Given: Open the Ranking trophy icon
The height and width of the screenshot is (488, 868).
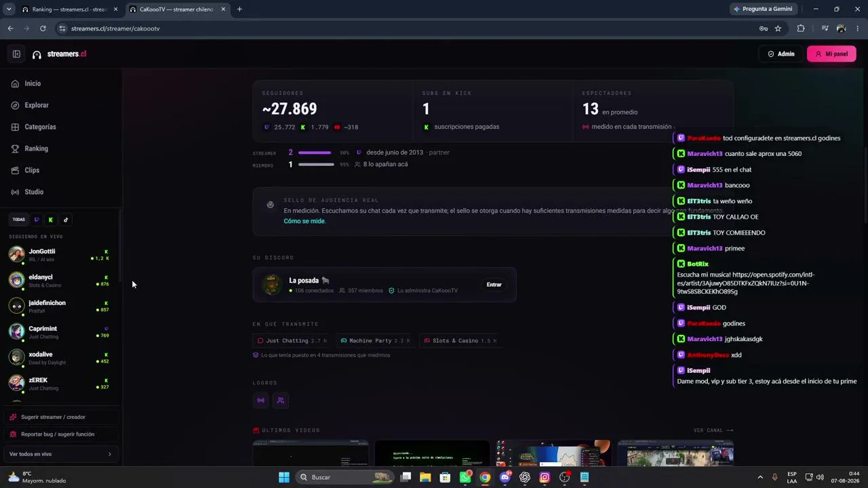Looking at the screenshot, I should pos(15,148).
